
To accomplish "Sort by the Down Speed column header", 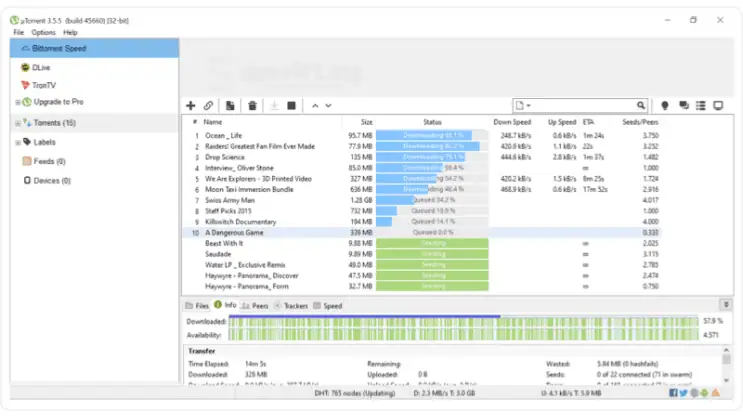I will (x=512, y=122).
